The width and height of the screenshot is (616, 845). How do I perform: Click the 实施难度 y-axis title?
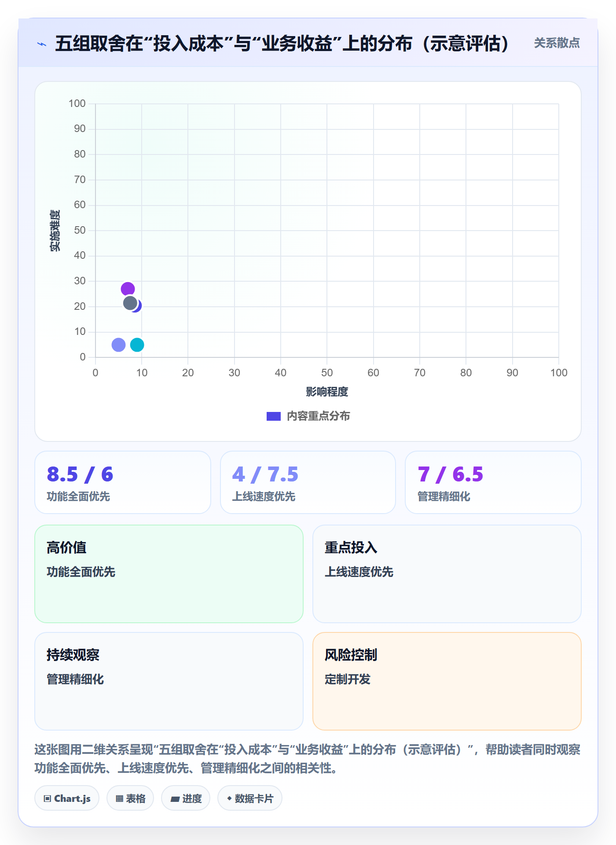click(x=55, y=231)
